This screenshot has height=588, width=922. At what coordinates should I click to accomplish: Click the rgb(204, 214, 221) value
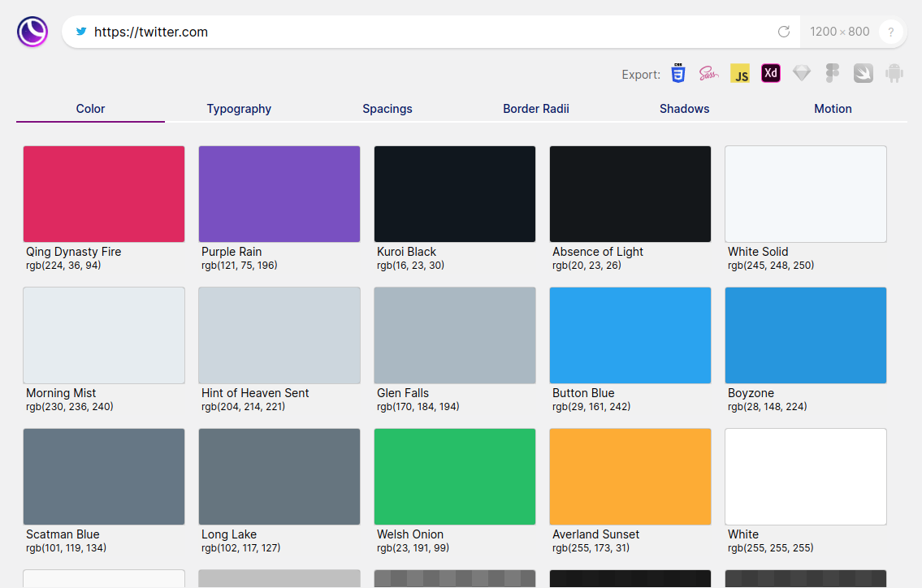coord(243,406)
